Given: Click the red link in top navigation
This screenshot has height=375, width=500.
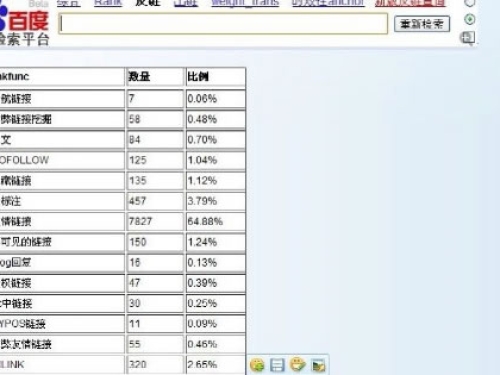Looking at the screenshot, I should (410, 3).
